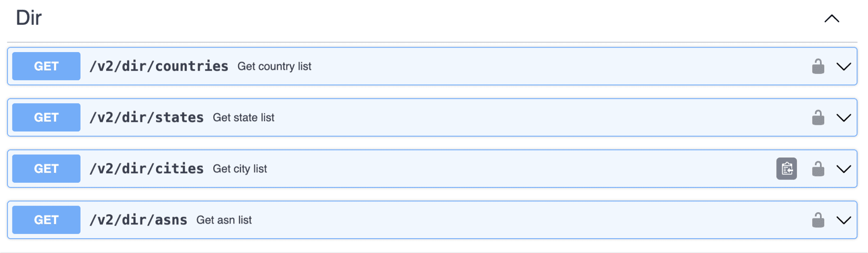The height and width of the screenshot is (253, 868).
Task: Click the Dir section heading
Action: tap(29, 18)
